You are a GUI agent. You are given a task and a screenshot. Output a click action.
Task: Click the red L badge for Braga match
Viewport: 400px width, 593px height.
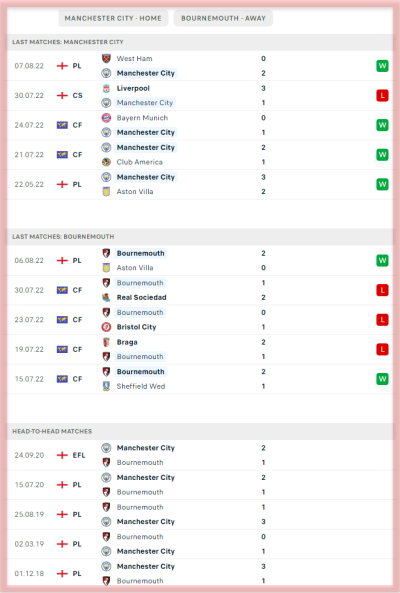tap(382, 349)
